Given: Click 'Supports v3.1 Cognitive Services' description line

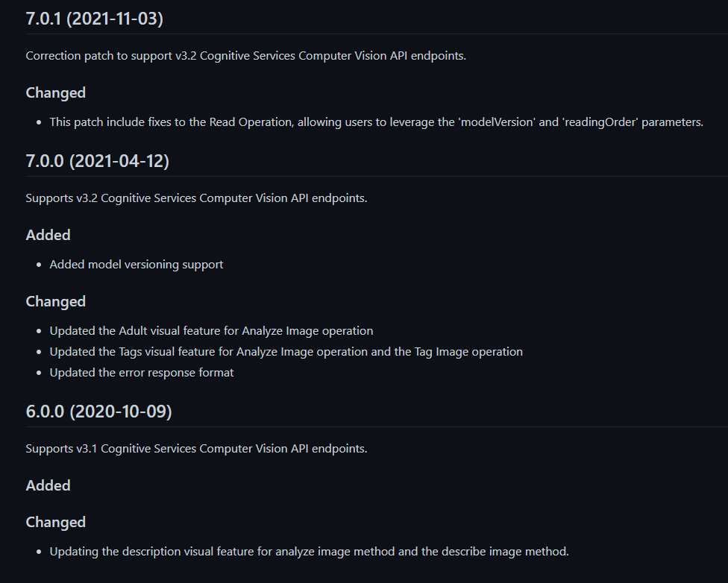Looking at the screenshot, I should pos(196,449).
